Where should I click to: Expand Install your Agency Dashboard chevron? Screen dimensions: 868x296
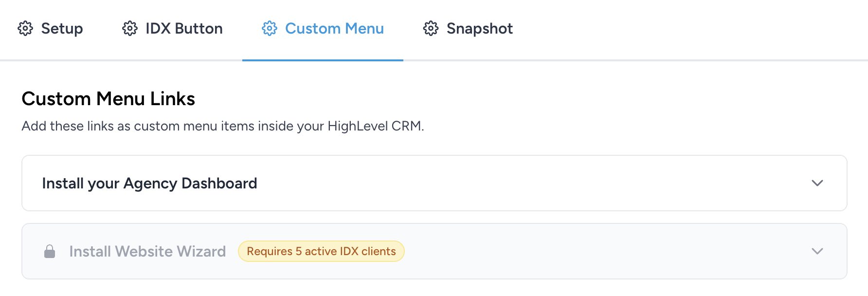tap(817, 183)
